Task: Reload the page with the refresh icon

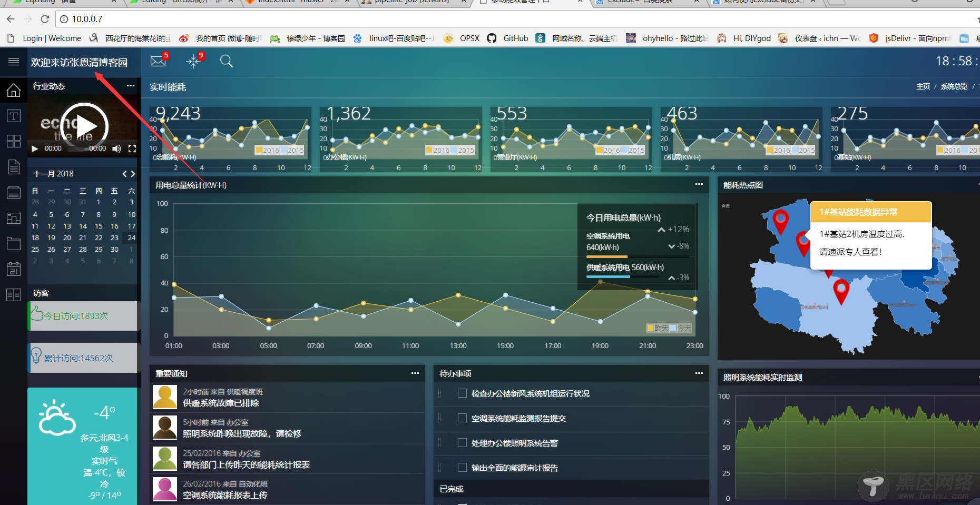Action: tap(45, 19)
